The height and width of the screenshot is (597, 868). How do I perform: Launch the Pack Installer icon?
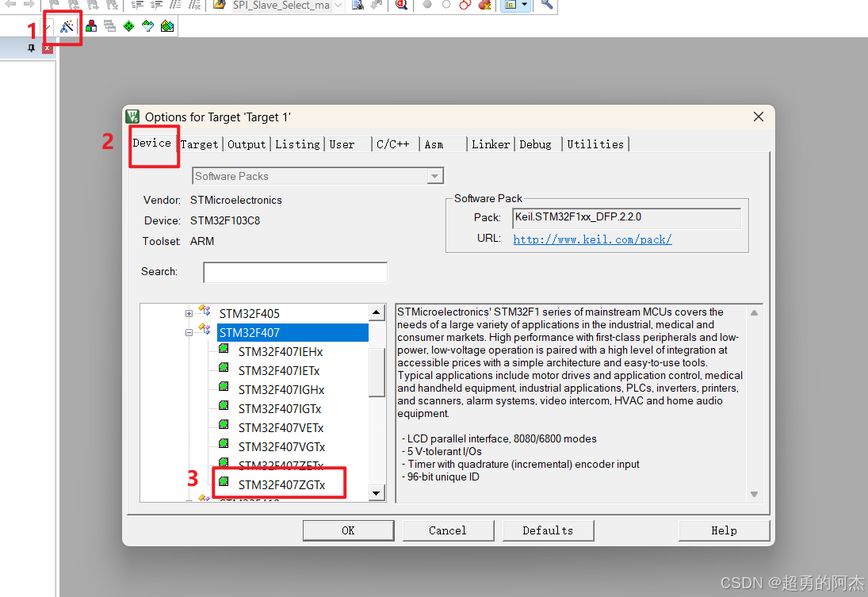(x=167, y=26)
